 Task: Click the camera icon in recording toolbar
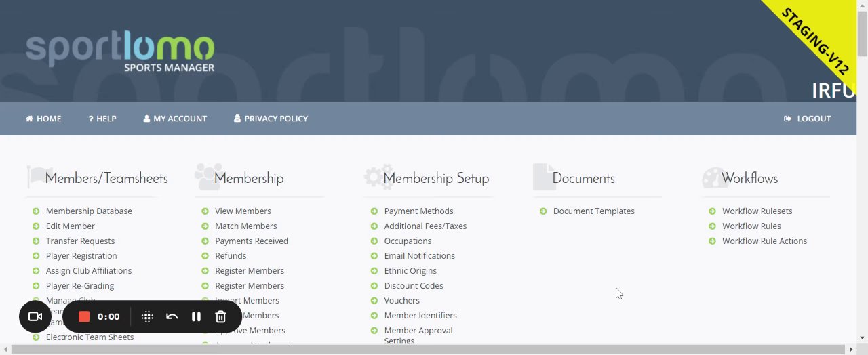click(35, 316)
